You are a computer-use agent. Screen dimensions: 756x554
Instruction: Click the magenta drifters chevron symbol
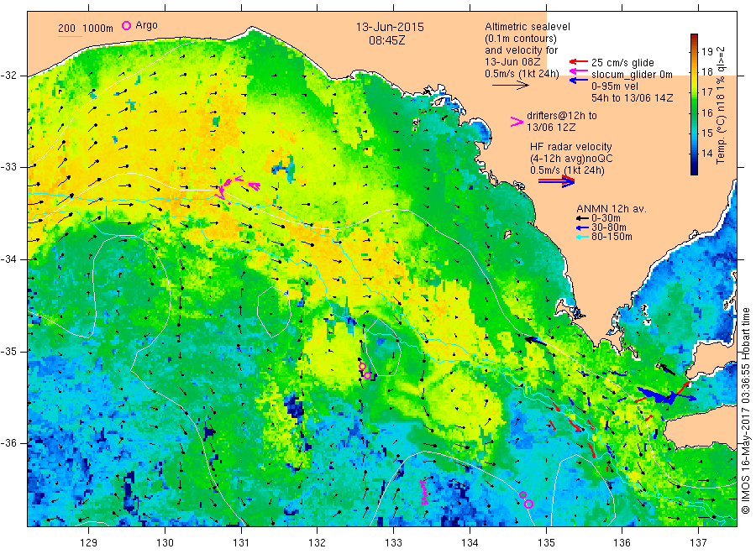[517, 122]
